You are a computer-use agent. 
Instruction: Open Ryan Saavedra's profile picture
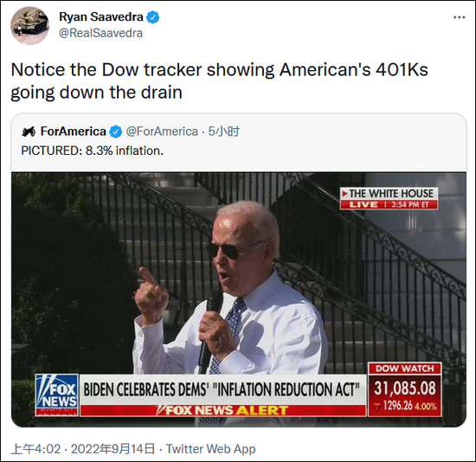coord(29,26)
